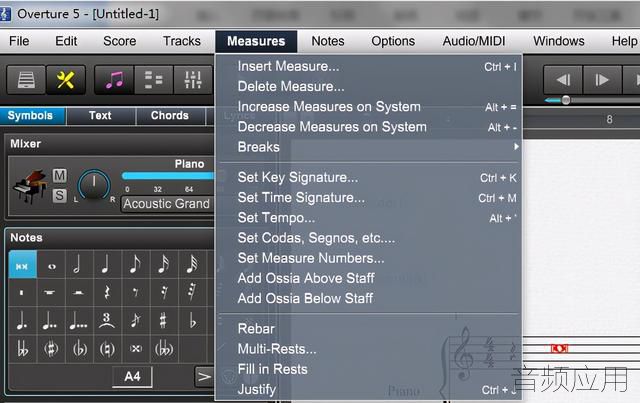Select the eighth rest symbol
Screen dimensions: 640x403
click(136, 292)
